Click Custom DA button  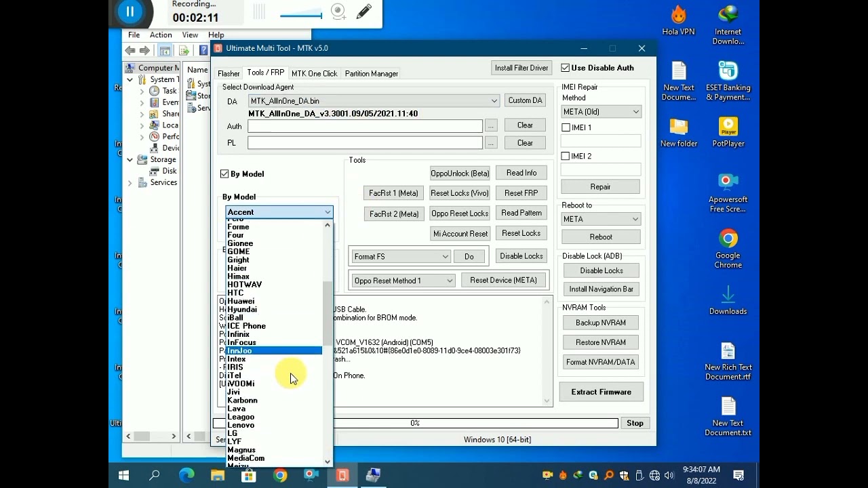525,100
